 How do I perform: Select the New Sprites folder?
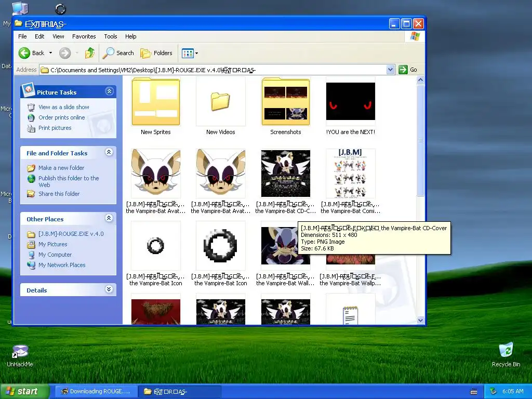coord(156,102)
